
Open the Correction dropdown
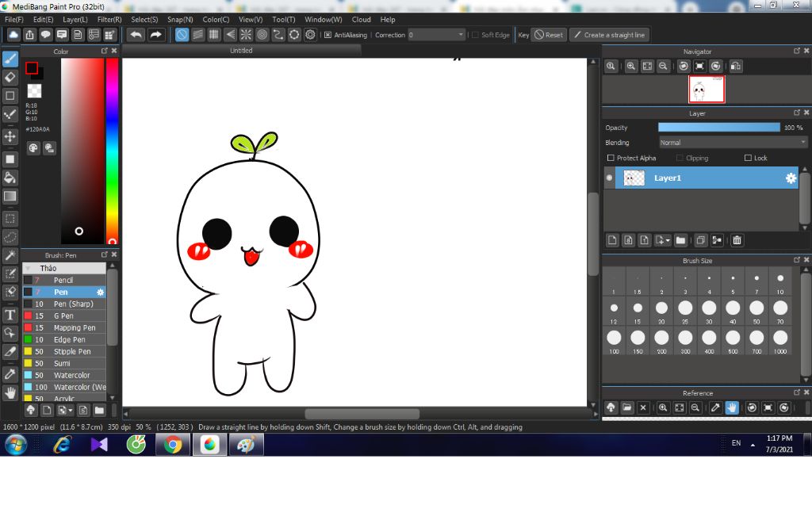click(x=437, y=35)
